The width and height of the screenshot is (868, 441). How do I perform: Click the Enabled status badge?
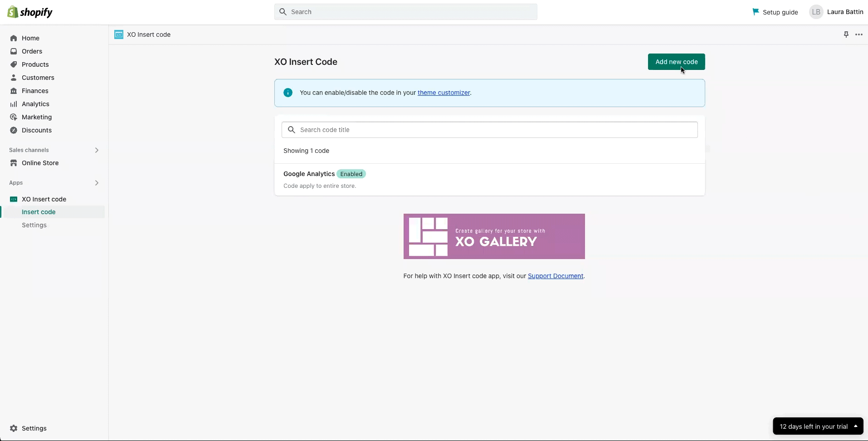pyautogui.click(x=351, y=174)
